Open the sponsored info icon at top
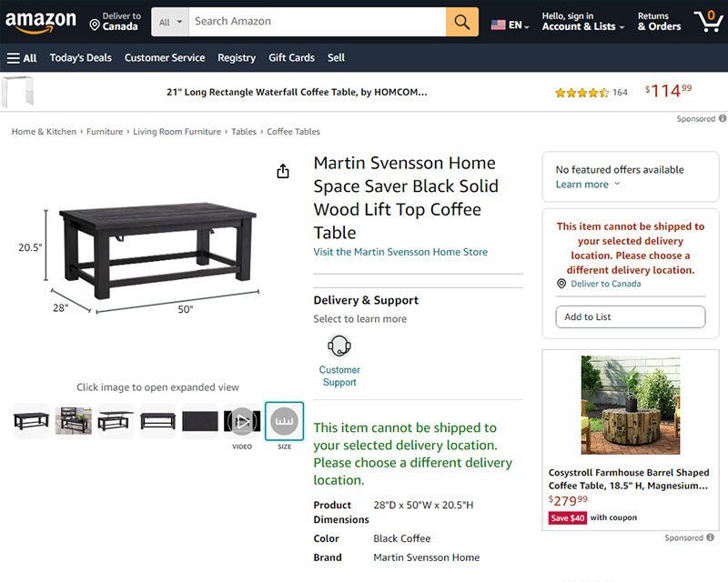The width and height of the screenshot is (728, 582). (723, 118)
